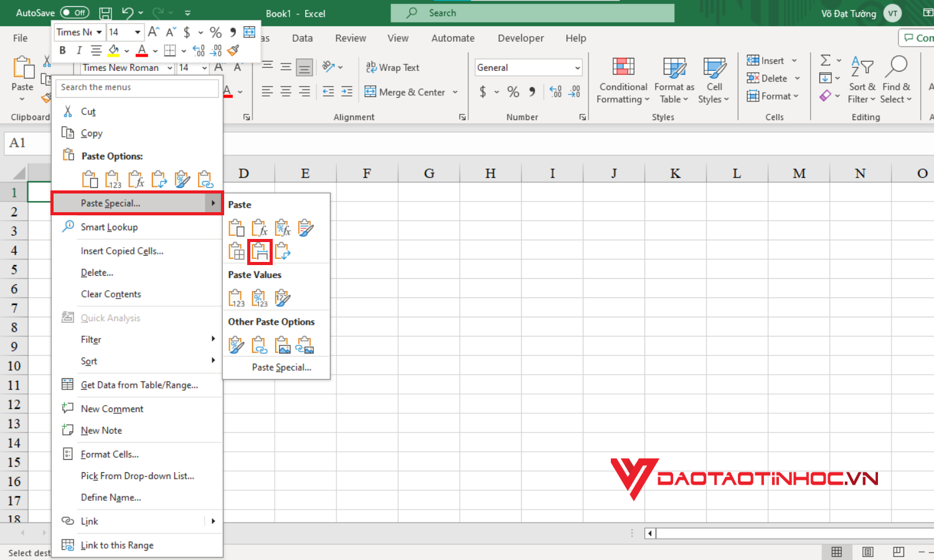Click the Paste Link icon
The width and height of the screenshot is (934, 560).
tap(259, 344)
